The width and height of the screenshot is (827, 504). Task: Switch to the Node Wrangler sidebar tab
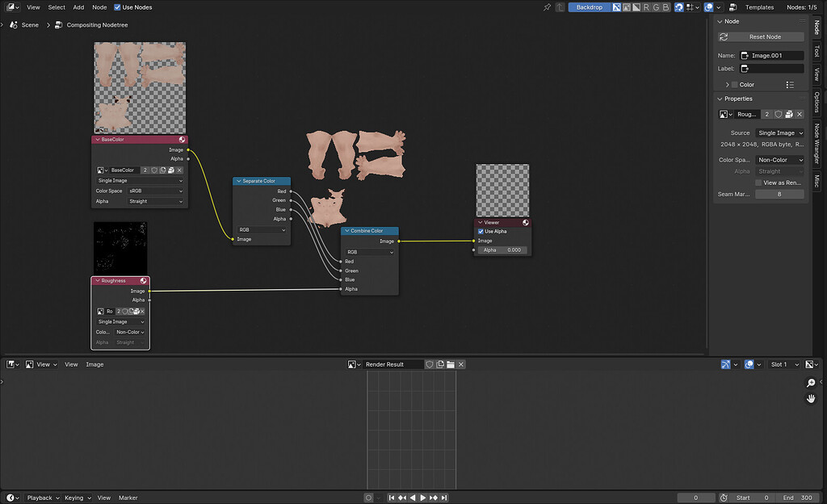(x=817, y=144)
